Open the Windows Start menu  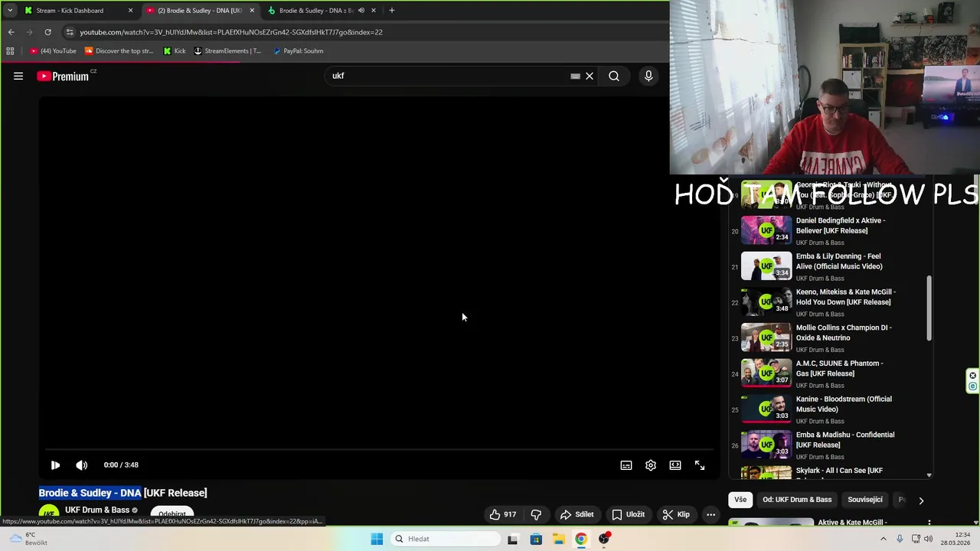point(377,539)
